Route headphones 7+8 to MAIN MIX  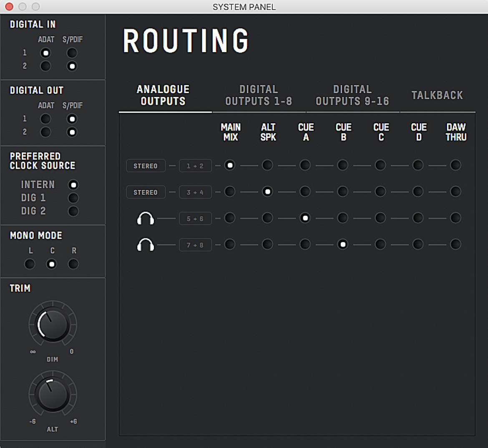pos(230,244)
